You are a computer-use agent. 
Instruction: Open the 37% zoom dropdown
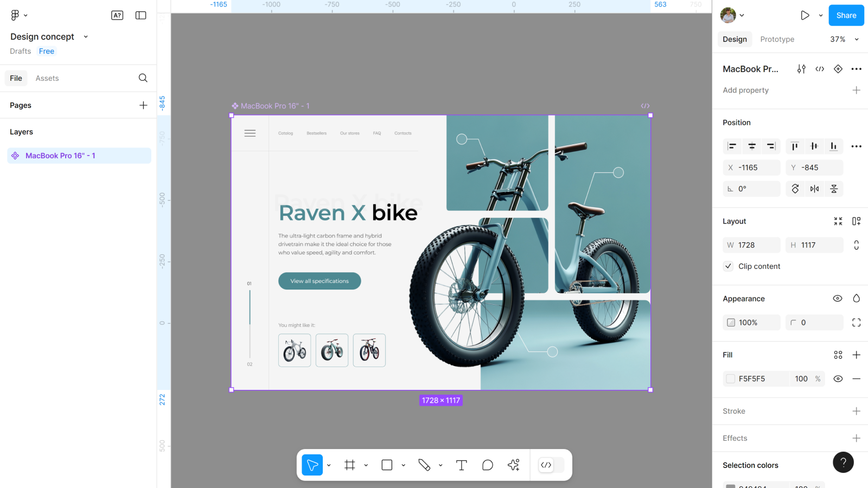pos(844,39)
